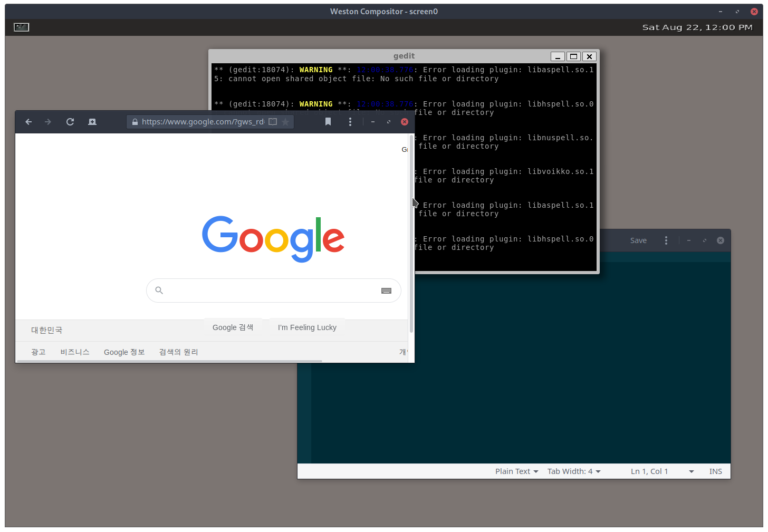Click the panel clock Sat Aug 22
This screenshot has height=532, width=768.
pyautogui.click(x=697, y=27)
